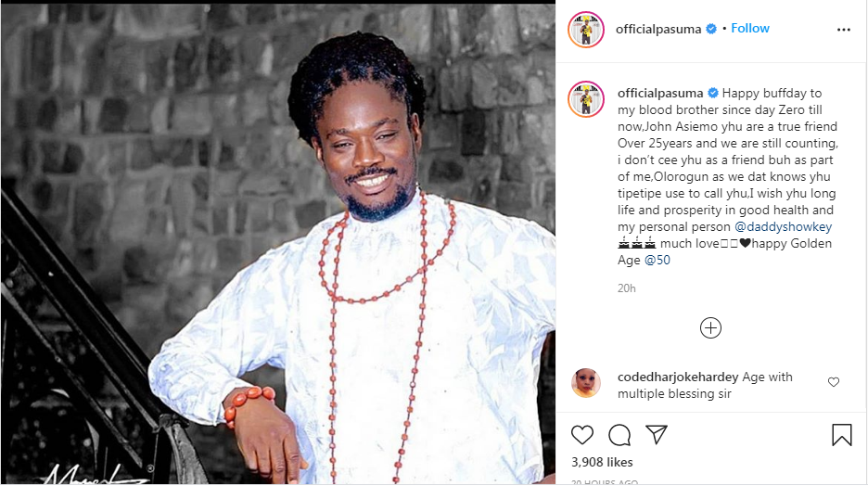Open the three-dot more options menu
868x486 pixels.
843,30
